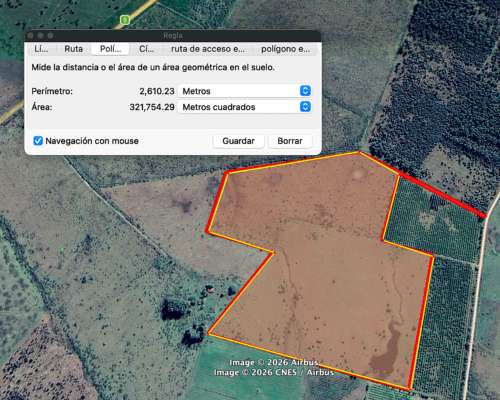Select the Polí... (Polígono) tab
The height and width of the screenshot is (400, 500).
pos(110,49)
